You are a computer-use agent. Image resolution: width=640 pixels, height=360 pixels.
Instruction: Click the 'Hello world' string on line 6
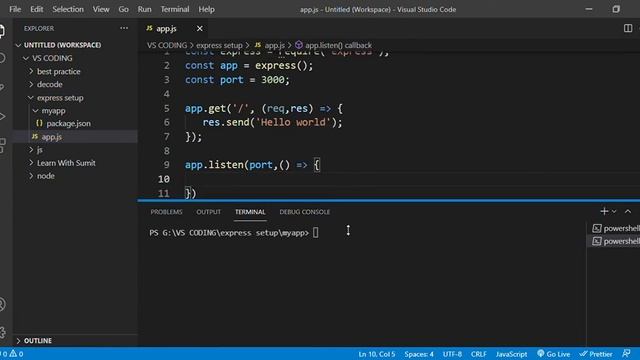(293, 122)
